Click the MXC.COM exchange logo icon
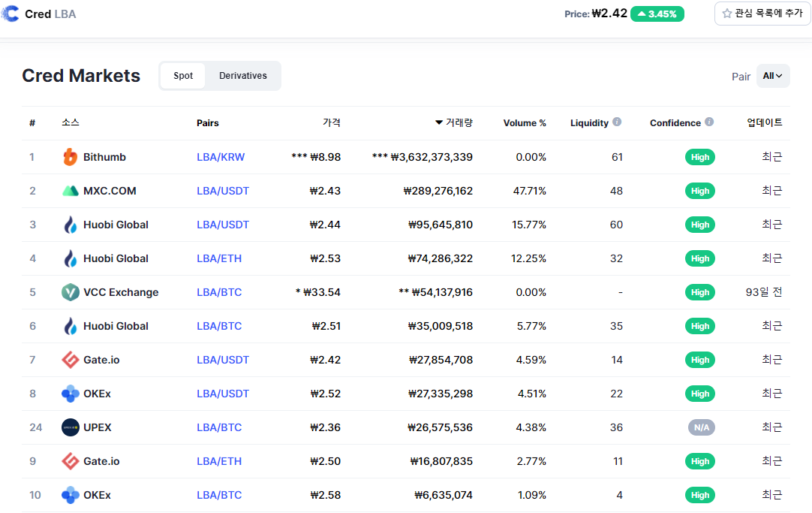The height and width of the screenshot is (513, 812). (x=70, y=191)
